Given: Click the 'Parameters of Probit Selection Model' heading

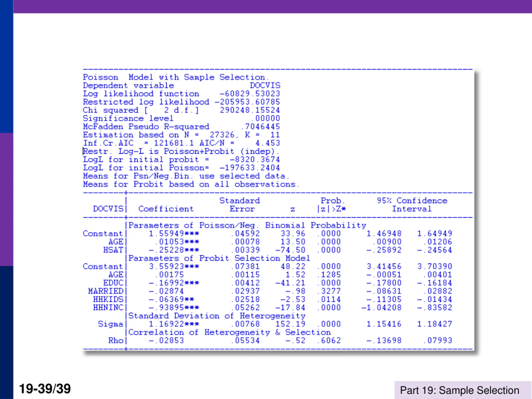Looking at the screenshot, I should (x=219, y=258).
